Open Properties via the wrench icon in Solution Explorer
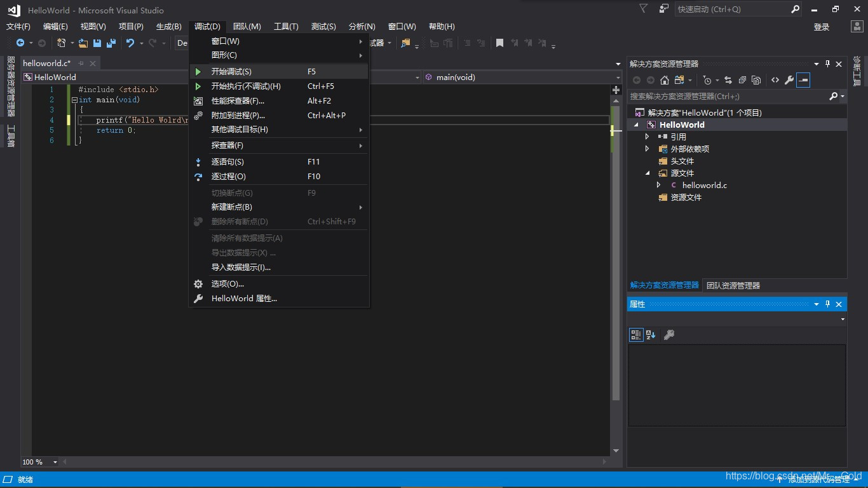 pos(789,80)
